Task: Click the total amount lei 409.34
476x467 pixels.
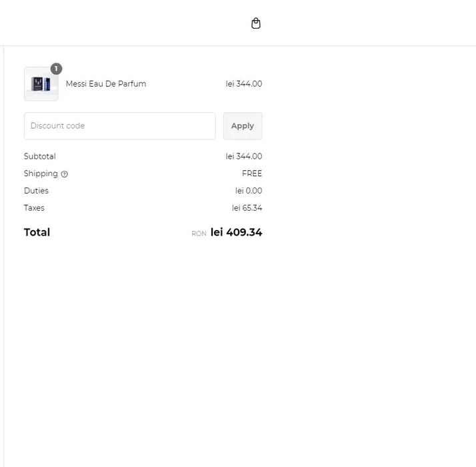Action: tap(236, 232)
